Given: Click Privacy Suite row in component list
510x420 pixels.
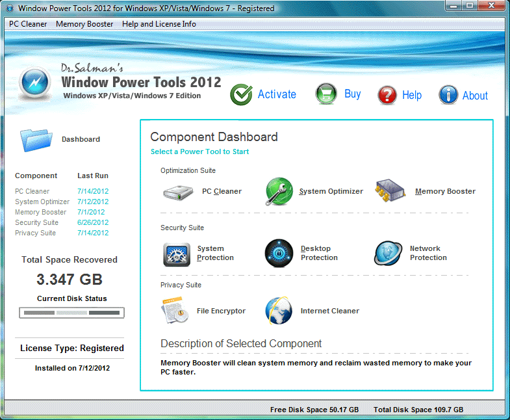Looking at the screenshot, I should [x=62, y=233].
